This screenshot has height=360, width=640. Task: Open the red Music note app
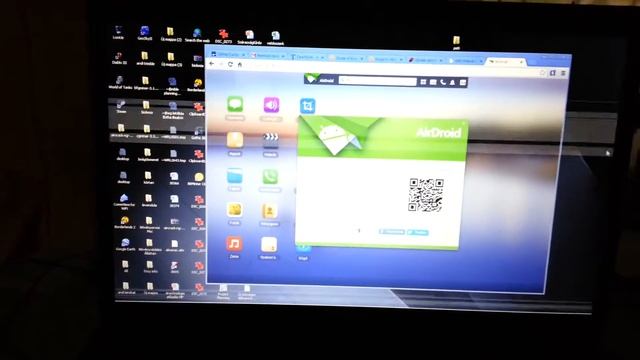234,244
